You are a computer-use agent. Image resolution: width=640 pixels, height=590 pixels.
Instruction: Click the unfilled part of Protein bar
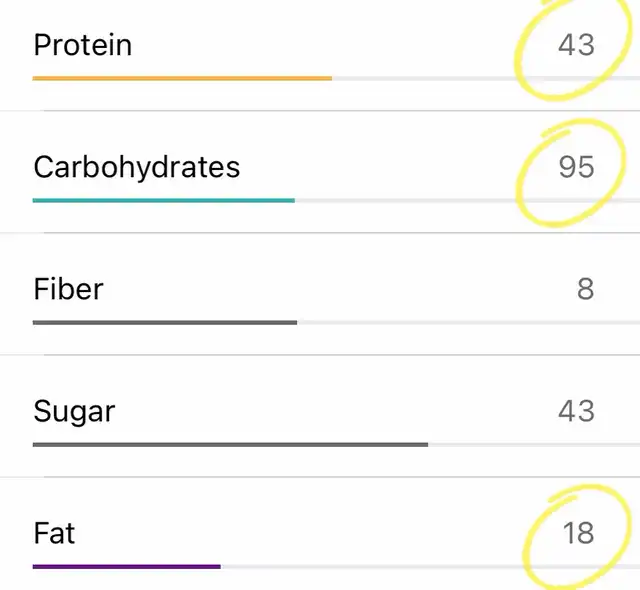coord(486,78)
